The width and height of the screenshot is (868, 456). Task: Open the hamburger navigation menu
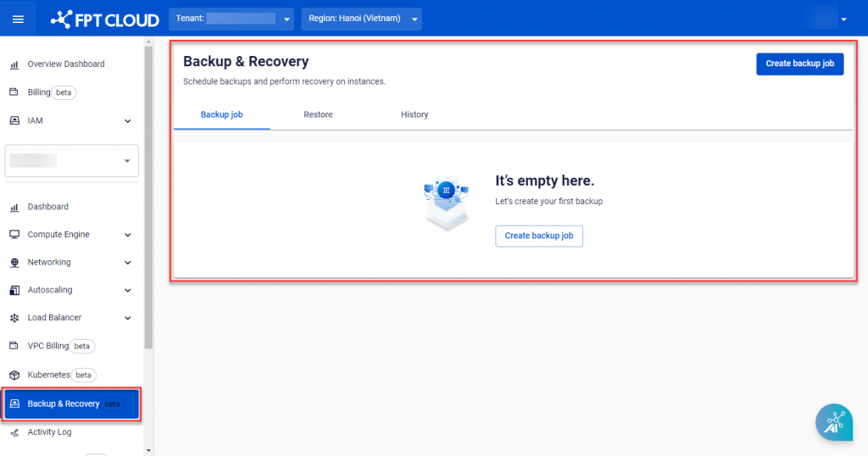[18, 19]
